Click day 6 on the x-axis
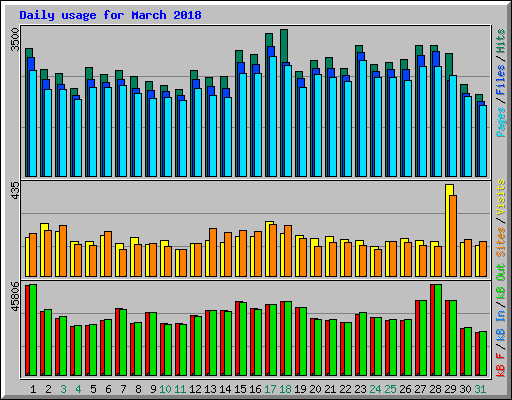512x400 pixels. pyautogui.click(x=108, y=389)
